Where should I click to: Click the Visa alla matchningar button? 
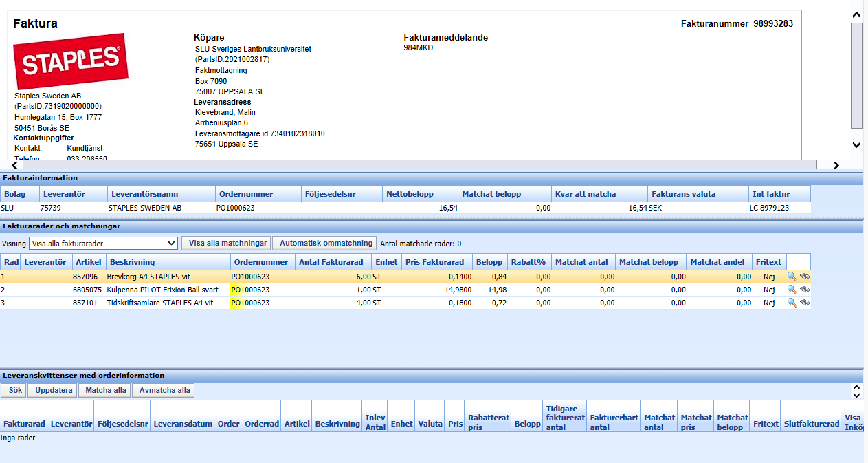226,243
